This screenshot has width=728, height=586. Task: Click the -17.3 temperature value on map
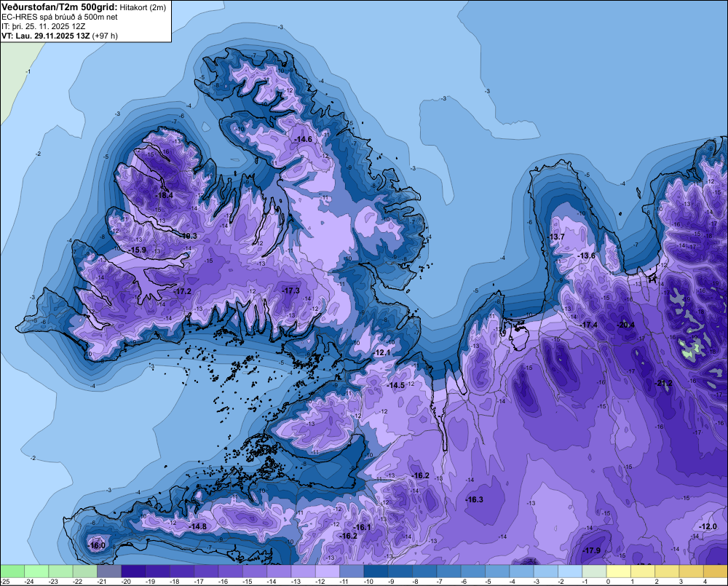290,290
